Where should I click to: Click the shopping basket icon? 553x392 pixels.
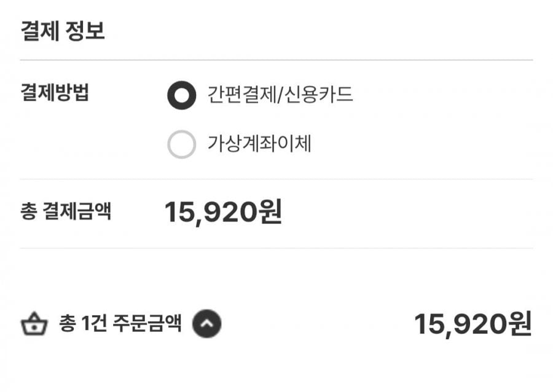click(35, 324)
